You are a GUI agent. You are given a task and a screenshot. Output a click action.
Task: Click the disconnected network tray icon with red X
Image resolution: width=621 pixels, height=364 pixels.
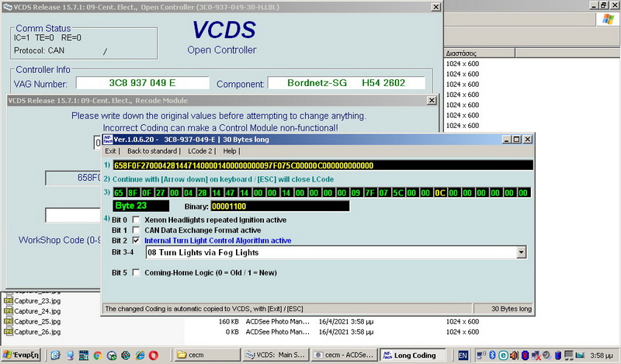pos(536,355)
